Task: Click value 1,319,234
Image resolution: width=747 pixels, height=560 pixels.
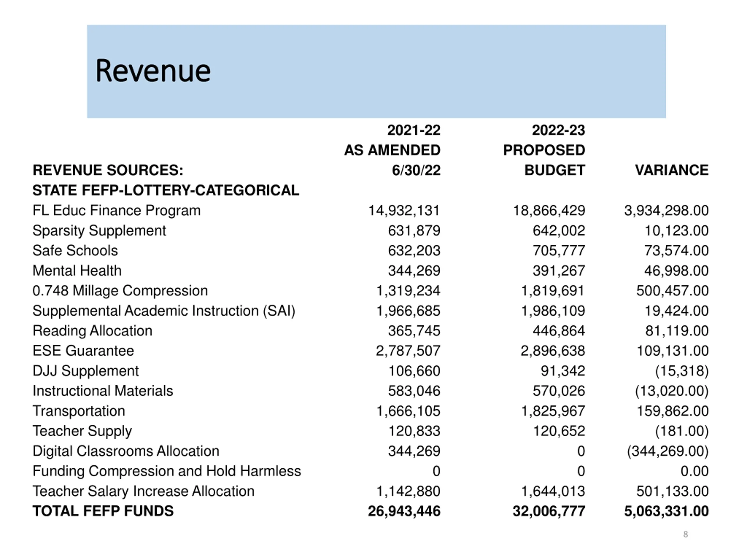Action: click(x=408, y=291)
